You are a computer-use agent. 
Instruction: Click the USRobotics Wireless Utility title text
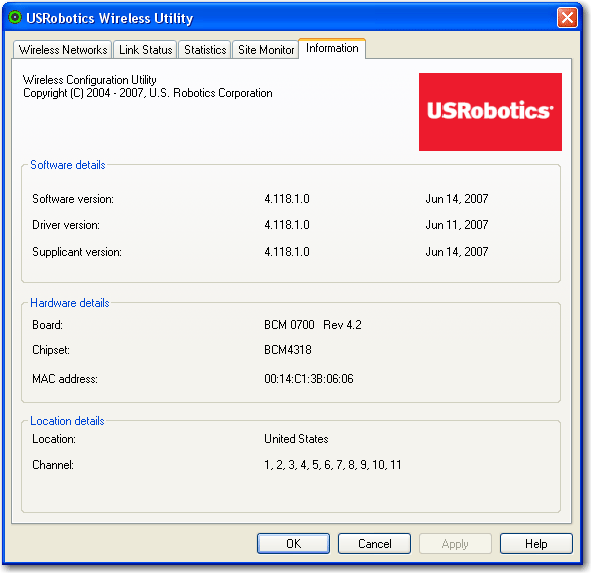pos(110,18)
